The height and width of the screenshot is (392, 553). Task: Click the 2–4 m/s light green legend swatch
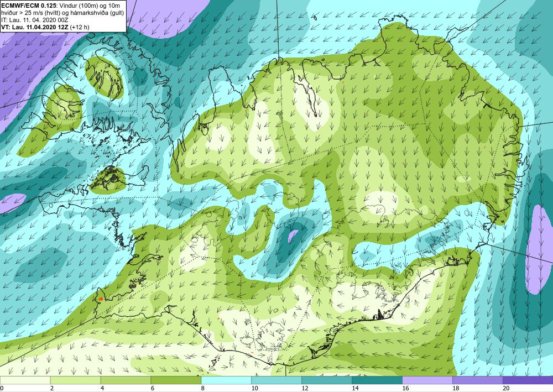(x=75, y=380)
